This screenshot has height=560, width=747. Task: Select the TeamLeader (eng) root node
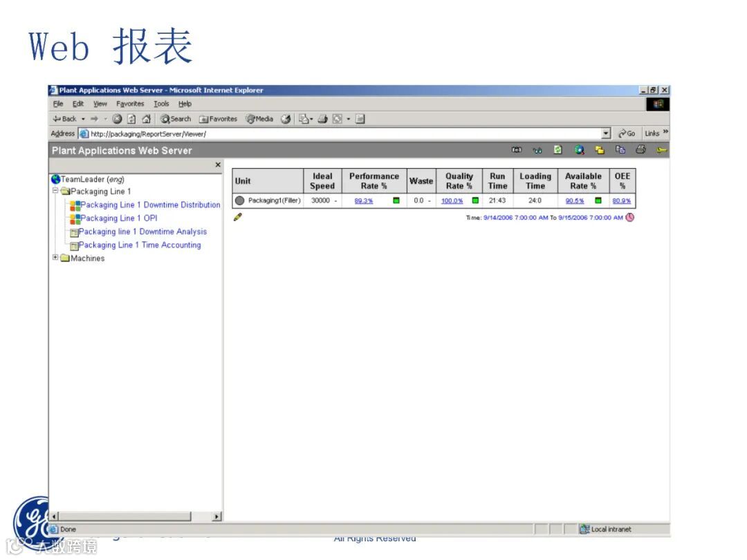coord(88,179)
